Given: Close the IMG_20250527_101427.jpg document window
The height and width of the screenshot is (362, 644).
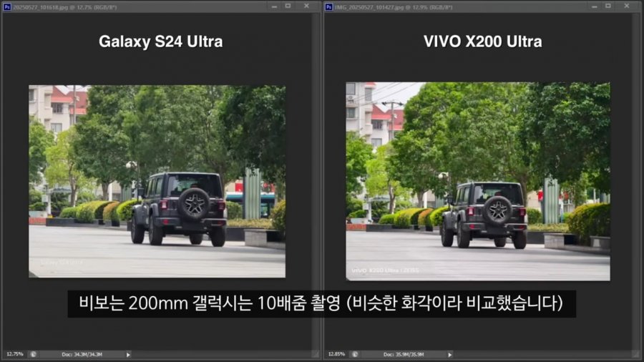Looking at the screenshot, I should pyautogui.click(x=627, y=6).
